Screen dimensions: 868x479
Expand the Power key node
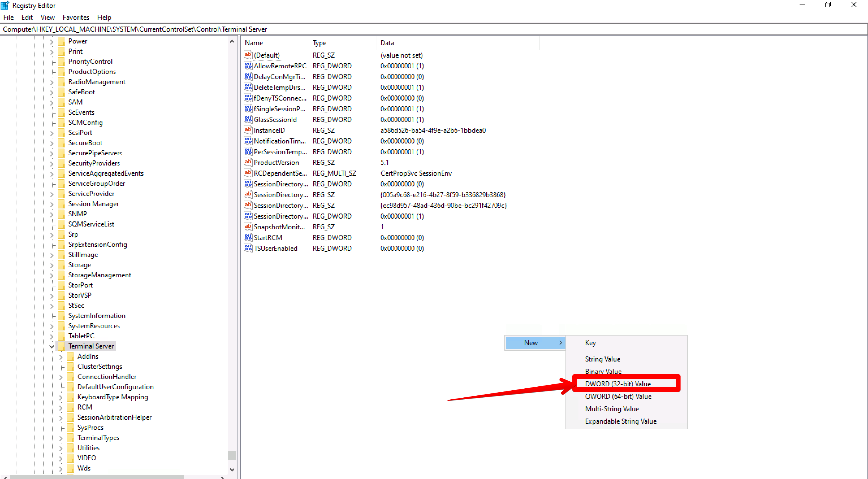51,42
